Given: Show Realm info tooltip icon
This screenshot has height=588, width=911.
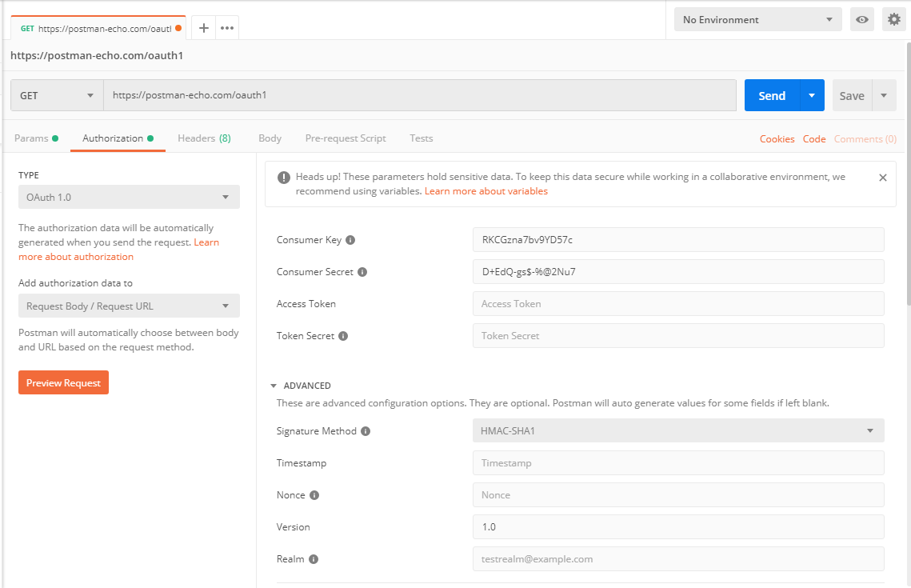Looking at the screenshot, I should [x=314, y=559].
